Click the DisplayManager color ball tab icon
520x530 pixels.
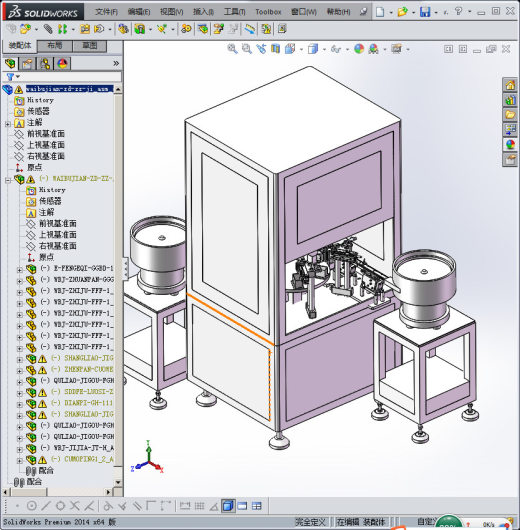click(63, 63)
